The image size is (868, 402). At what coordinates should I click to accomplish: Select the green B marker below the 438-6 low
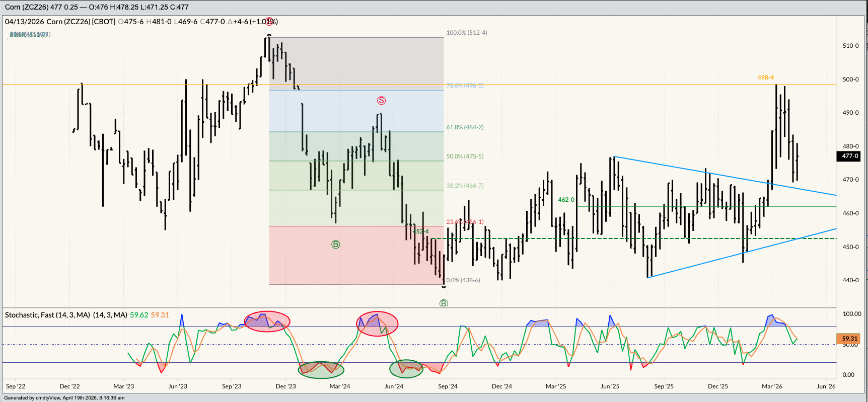tap(444, 303)
